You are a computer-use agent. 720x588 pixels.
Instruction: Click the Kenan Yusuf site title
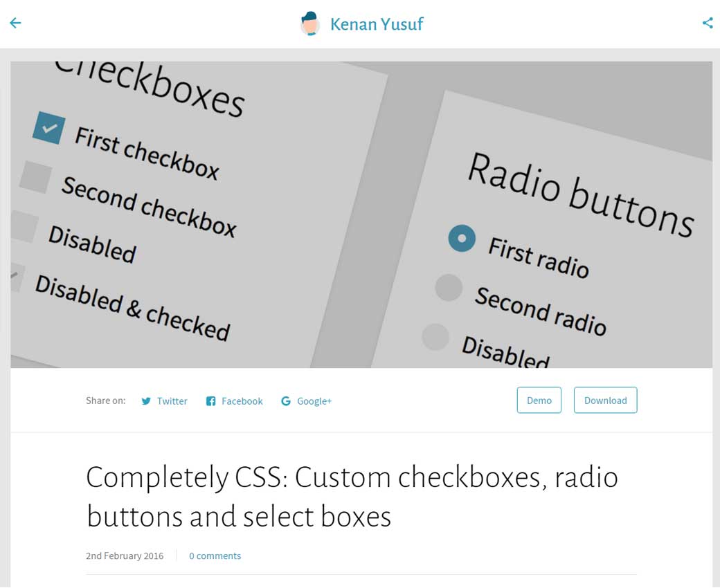coord(377,24)
